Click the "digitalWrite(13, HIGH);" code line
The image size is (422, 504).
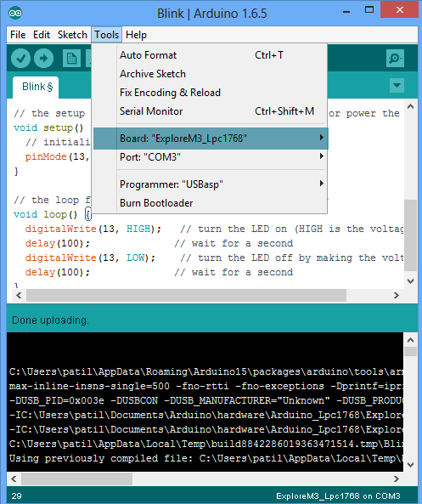click(x=93, y=229)
